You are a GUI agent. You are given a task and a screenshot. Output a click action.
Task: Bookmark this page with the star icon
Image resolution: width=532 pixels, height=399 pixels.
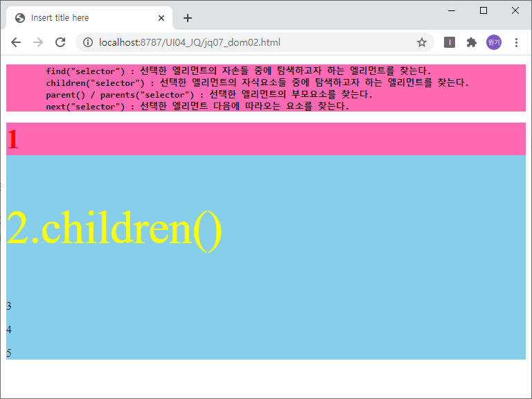pyautogui.click(x=421, y=42)
